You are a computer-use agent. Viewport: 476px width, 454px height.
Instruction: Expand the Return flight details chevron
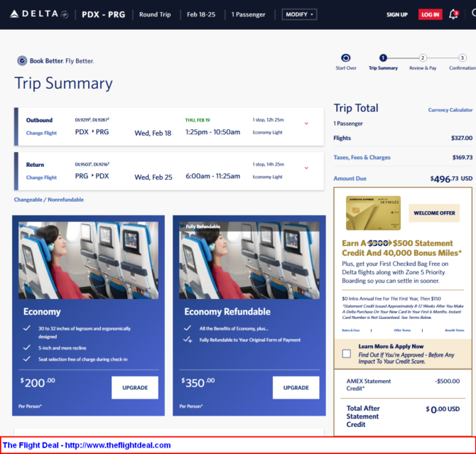pos(306,168)
